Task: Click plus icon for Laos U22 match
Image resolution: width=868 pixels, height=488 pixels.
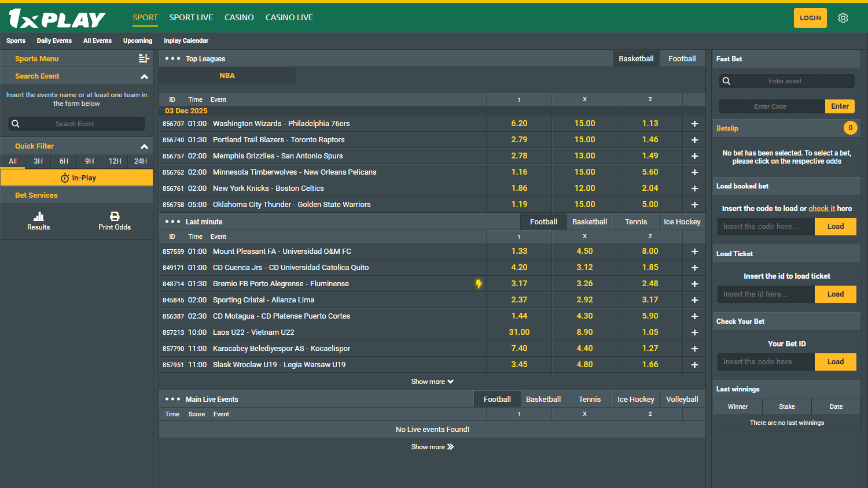Action: [x=694, y=332]
